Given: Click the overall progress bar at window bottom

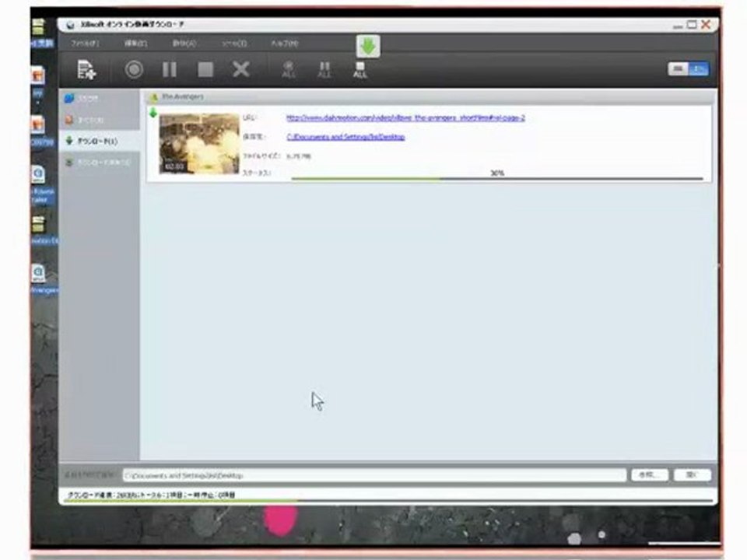Looking at the screenshot, I should [388, 501].
